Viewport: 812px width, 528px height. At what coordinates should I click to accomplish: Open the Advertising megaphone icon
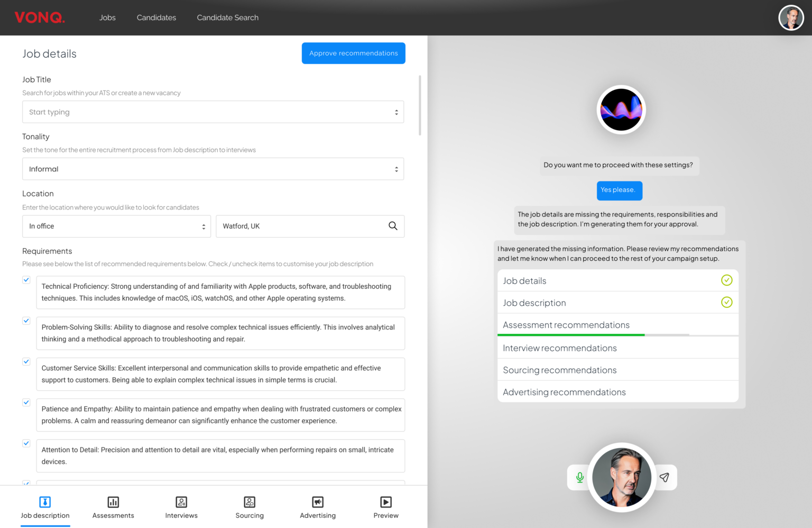click(x=317, y=502)
